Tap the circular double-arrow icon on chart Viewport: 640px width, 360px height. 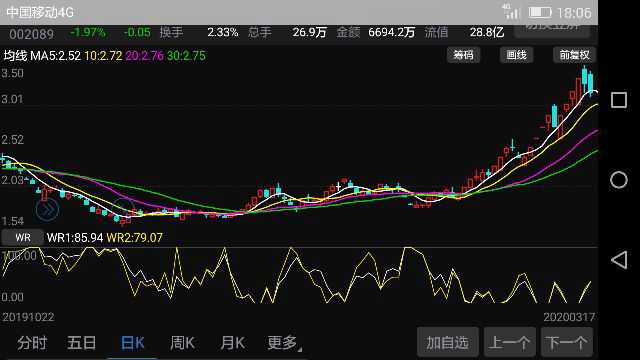coord(47,210)
